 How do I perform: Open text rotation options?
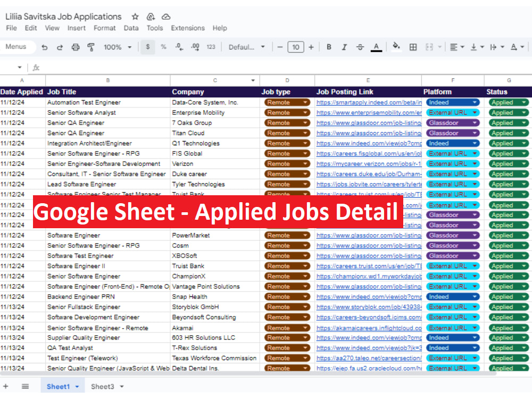(x=517, y=47)
